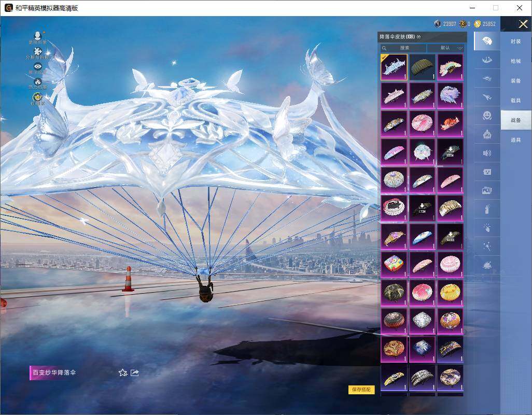Select the parachute skin category icon
The image size is (532, 415).
pyautogui.click(x=487, y=41)
